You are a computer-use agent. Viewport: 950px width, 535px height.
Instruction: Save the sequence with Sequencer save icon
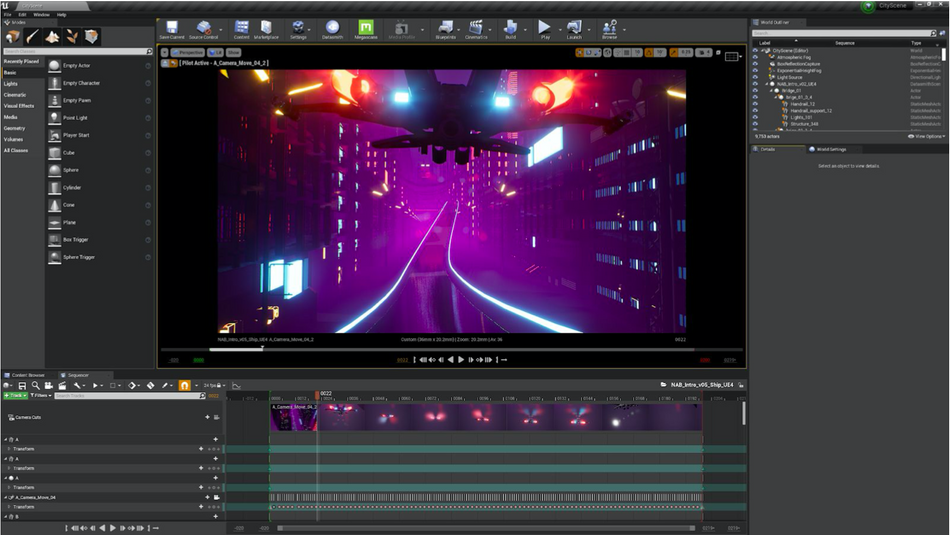(x=22, y=385)
